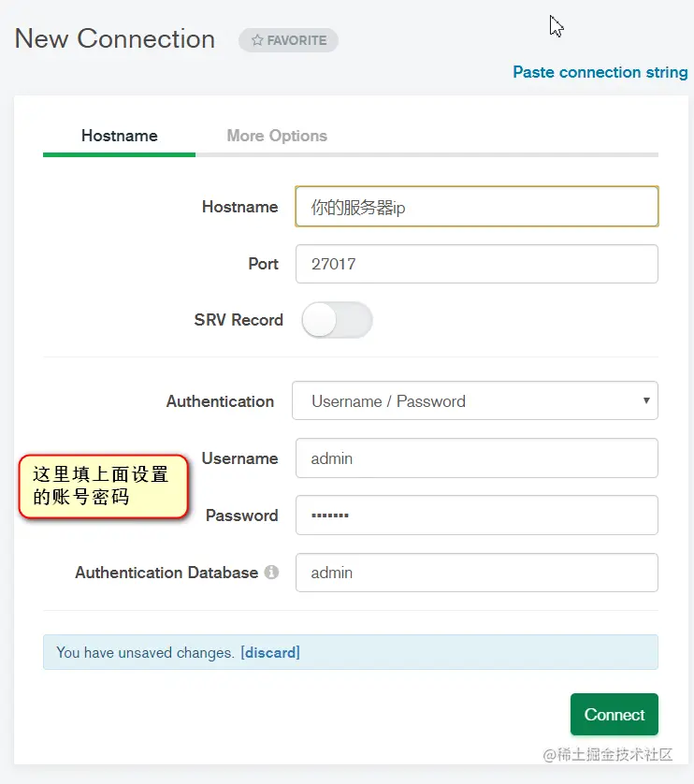Viewport: 694px width, 784px height.
Task: Select the Username input field
Action: pyautogui.click(x=477, y=458)
